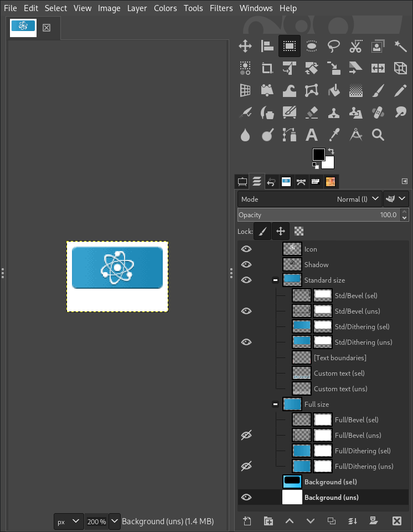The width and height of the screenshot is (413, 532).
Task: Hide the Shadow layer
Action: 246,265
